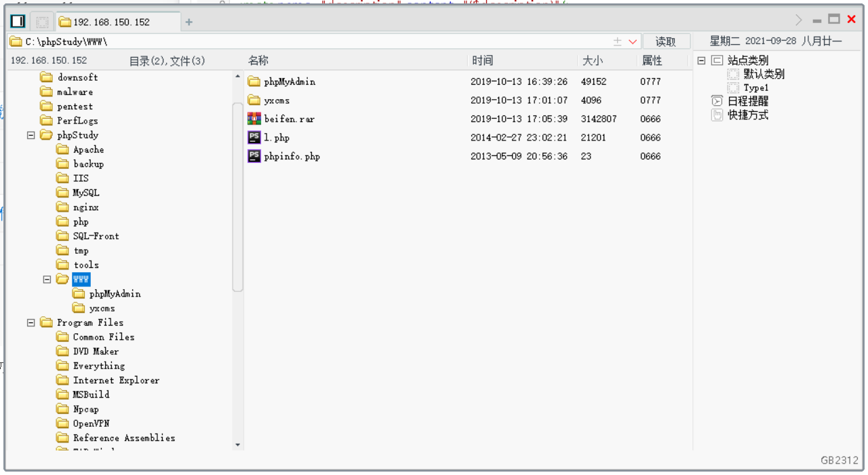Open the blank dotted tab icon
Screen dimensions: 868x475
42,22
